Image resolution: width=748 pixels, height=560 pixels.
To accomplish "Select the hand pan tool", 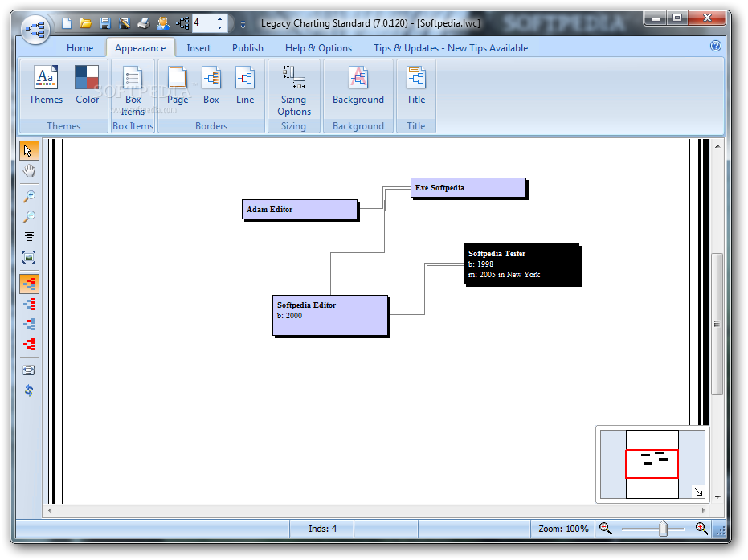I will pos(29,171).
